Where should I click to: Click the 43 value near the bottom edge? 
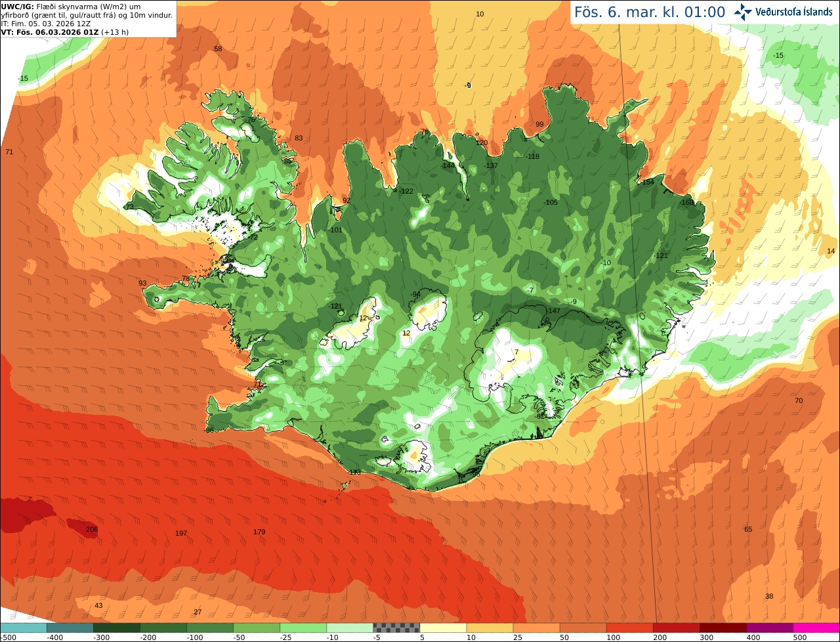[98, 605]
